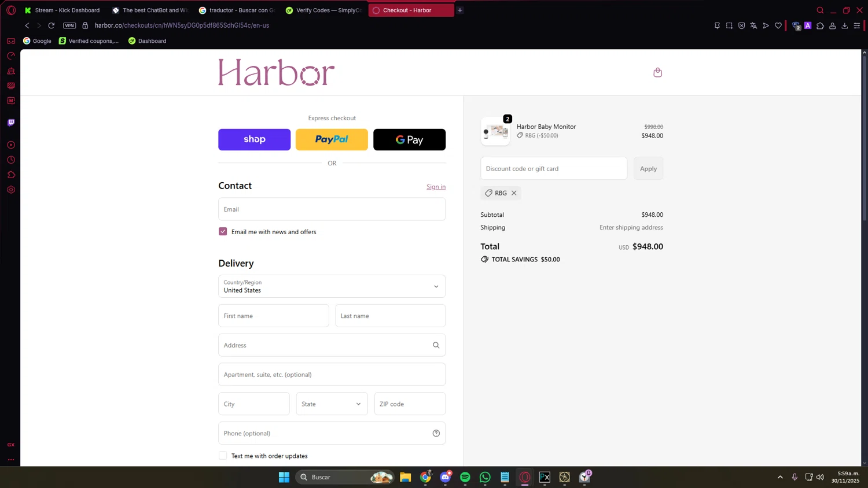
Task: Open Discord from the taskbar
Action: pyautogui.click(x=446, y=477)
